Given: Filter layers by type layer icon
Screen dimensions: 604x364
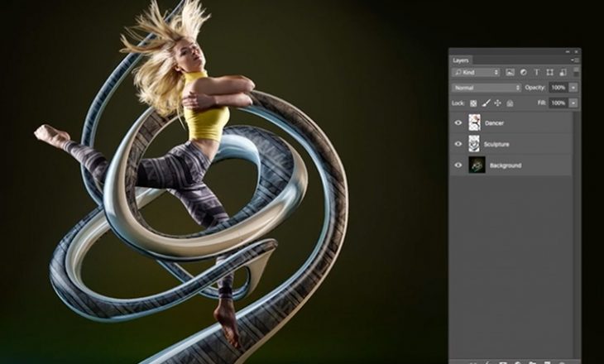Looking at the screenshot, I should (536, 73).
